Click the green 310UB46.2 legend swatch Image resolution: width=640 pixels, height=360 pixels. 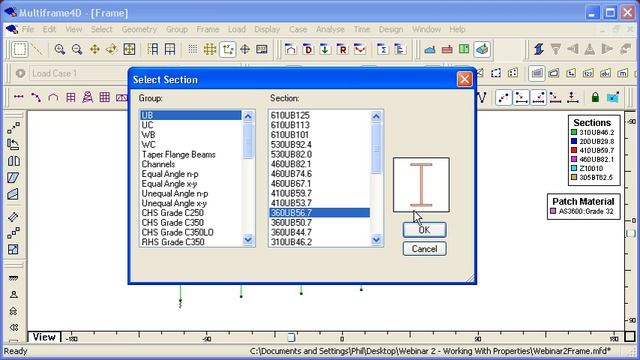pos(574,132)
